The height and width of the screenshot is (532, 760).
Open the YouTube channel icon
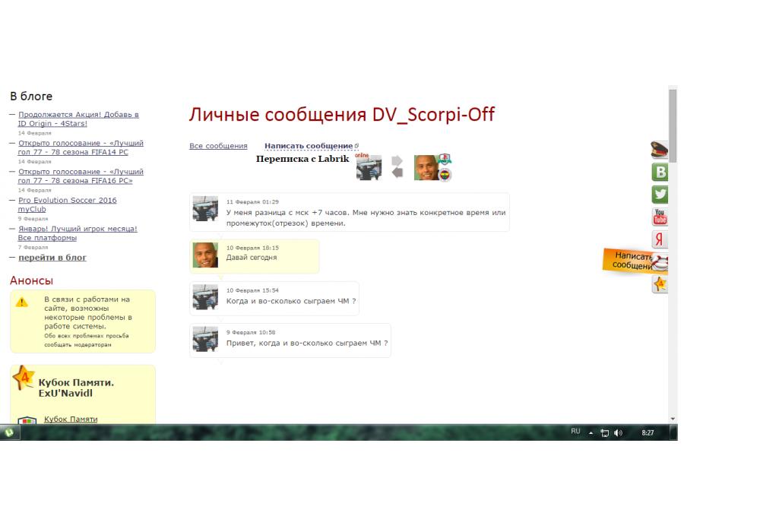pyautogui.click(x=660, y=217)
